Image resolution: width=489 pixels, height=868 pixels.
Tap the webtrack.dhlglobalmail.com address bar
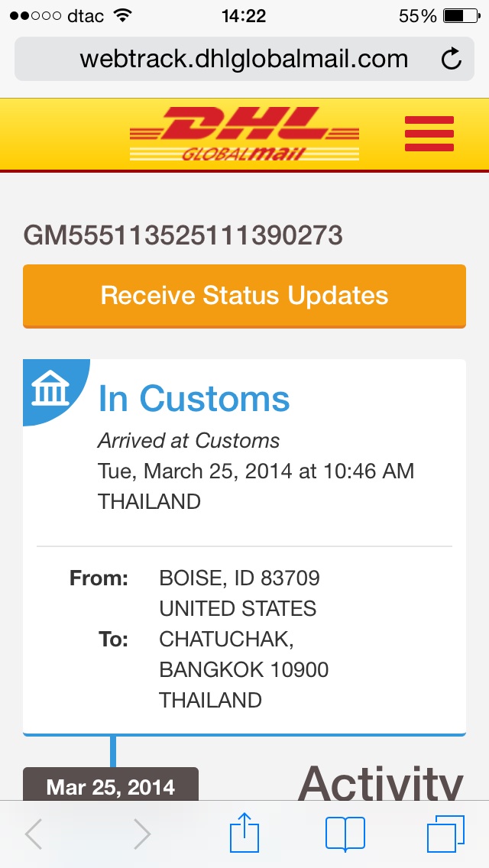(x=243, y=59)
